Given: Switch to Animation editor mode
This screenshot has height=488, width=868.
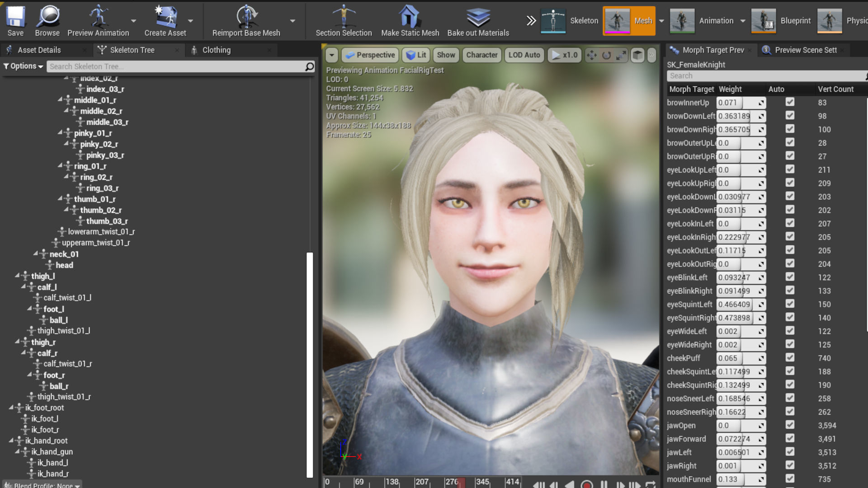Looking at the screenshot, I should tap(702, 21).
